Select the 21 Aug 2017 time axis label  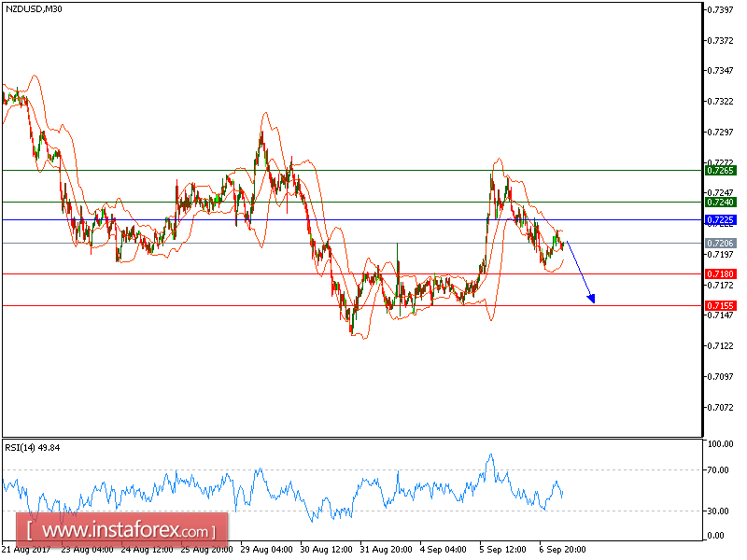[27, 550]
